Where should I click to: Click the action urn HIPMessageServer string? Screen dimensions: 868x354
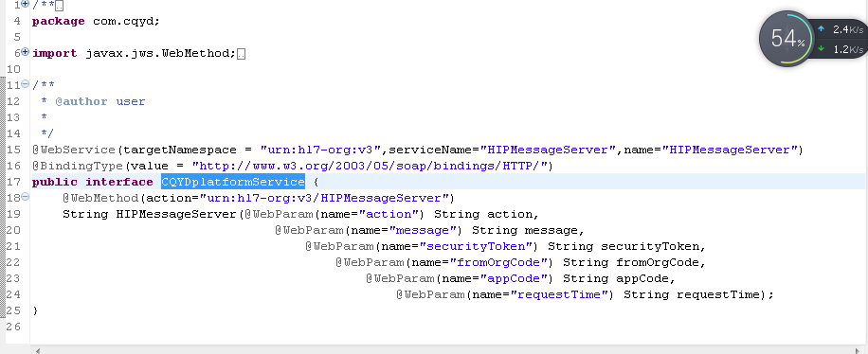324,198
